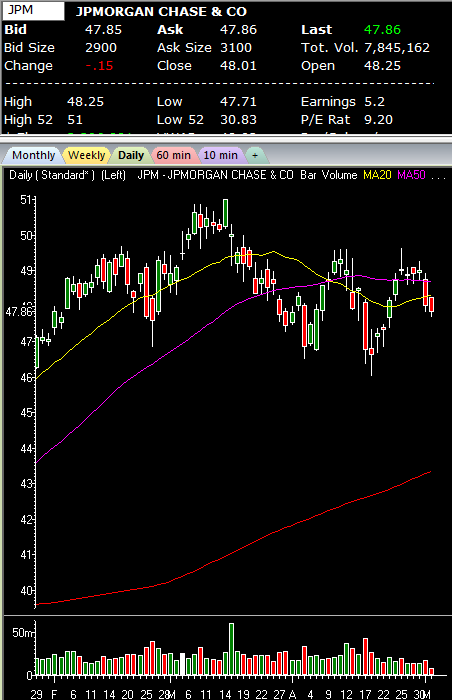Select the Daily chart tab
This screenshot has width=452, height=700.
click(130, 155)
